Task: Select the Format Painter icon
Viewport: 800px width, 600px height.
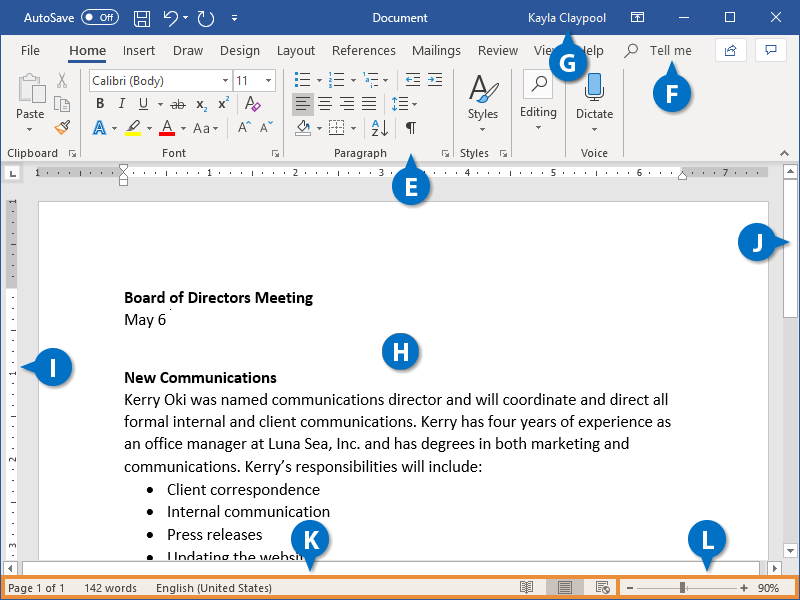Action: 60,127
